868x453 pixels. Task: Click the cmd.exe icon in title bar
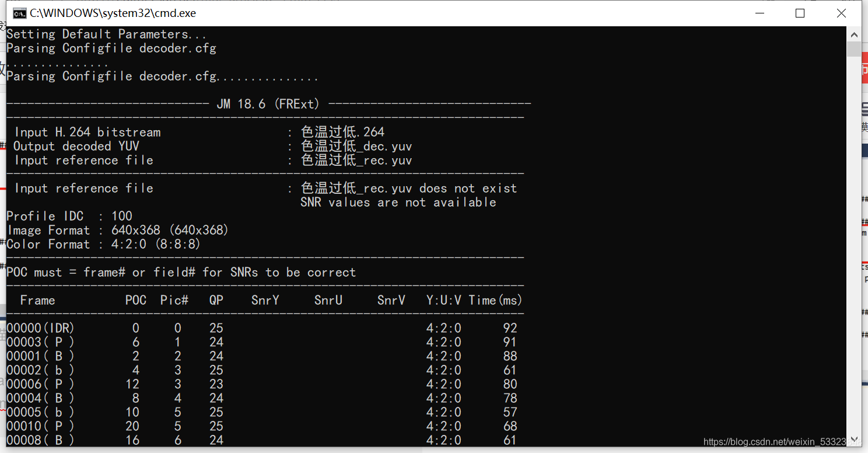(x=19, y=13)
